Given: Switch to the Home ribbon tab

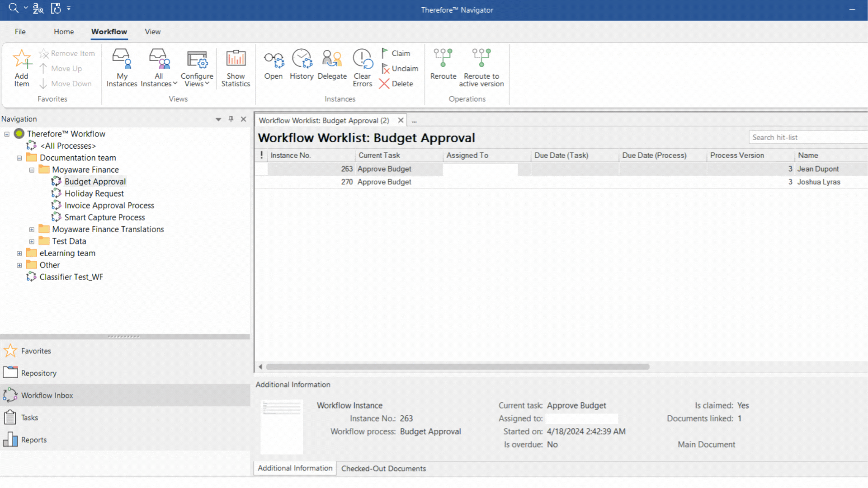Looking at the screenshot, I should (63, 32).
